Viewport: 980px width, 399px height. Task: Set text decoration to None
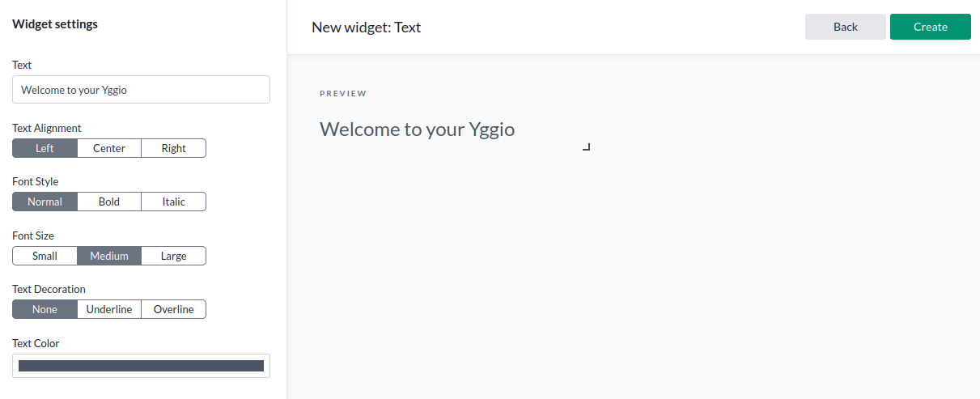45,309
